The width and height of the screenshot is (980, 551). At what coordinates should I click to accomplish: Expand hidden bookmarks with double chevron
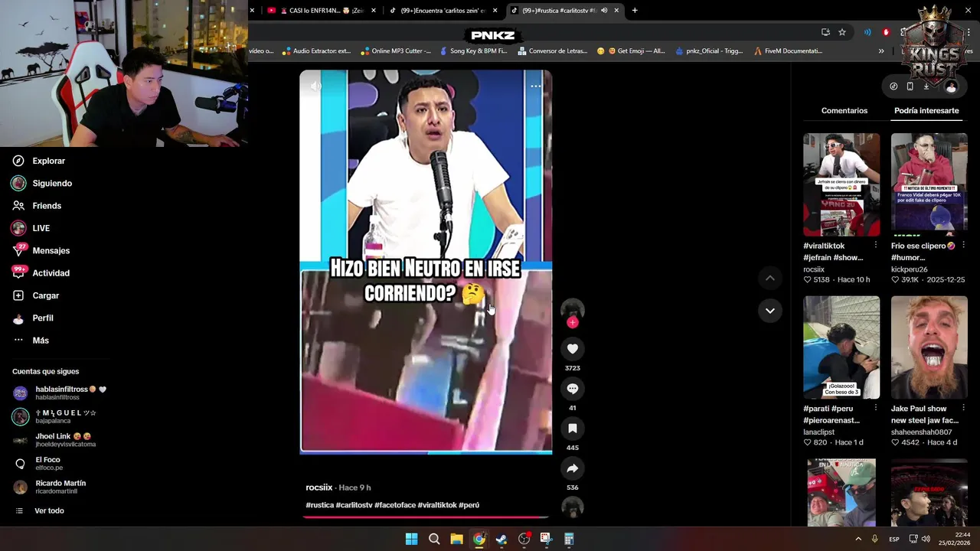pyautogui.click(x=881, y=51)
